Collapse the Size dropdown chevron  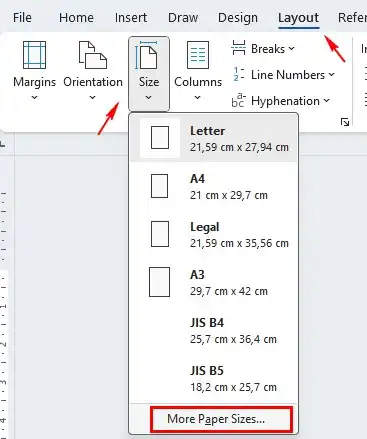click(x=149, y=98)
